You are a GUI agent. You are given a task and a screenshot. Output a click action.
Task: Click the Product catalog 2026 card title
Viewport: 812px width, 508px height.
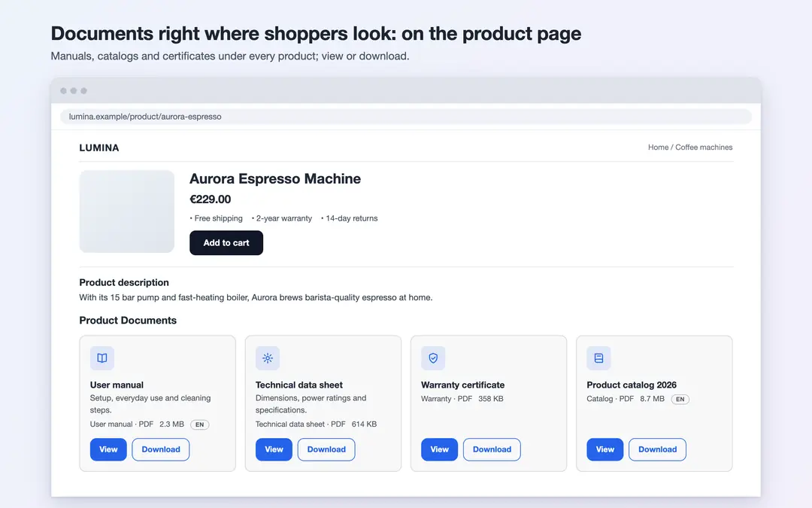[x=632, y=385]
